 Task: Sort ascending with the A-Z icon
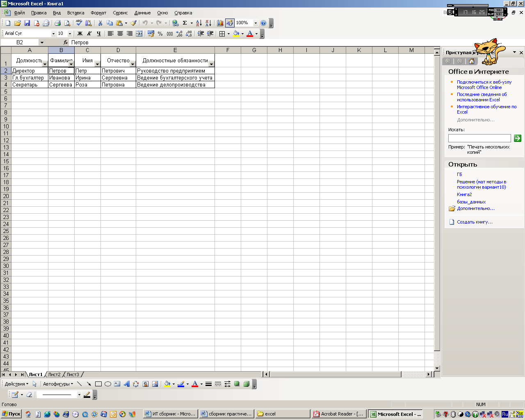coord(199,23)
